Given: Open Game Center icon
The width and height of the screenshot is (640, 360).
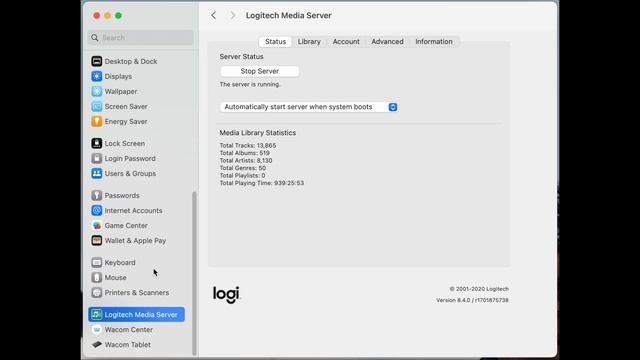Looking at the screenshot, I should [x=97, y=225].
